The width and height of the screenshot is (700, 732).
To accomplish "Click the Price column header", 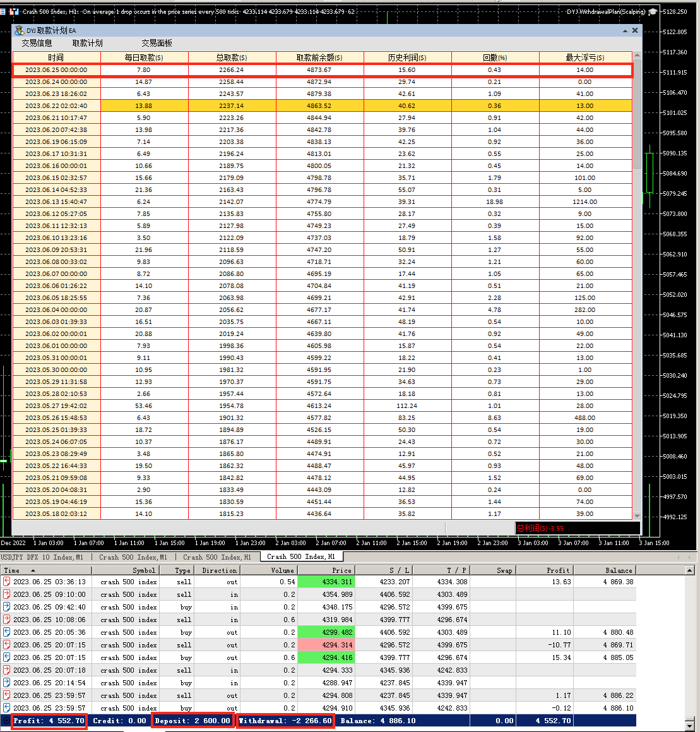I will (x=326, y=570).
